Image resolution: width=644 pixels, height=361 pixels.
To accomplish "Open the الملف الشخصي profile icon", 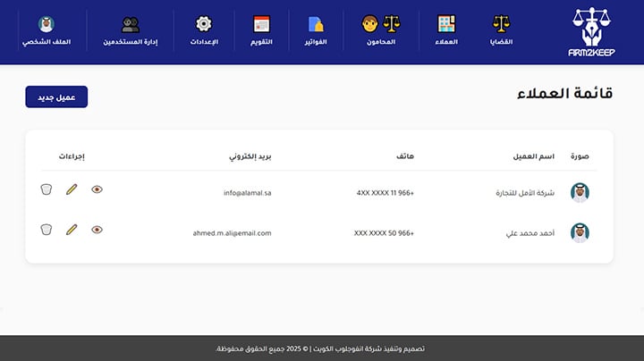I will (x=47, y=24).
